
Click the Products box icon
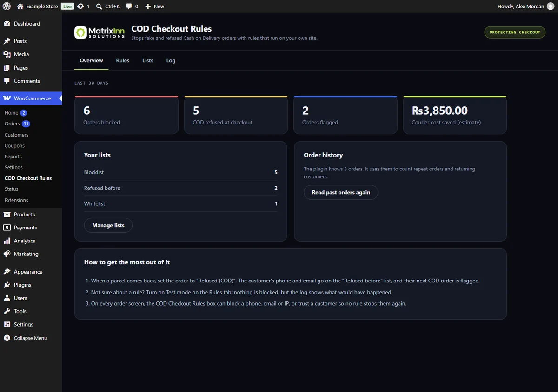tap(7, 215)
